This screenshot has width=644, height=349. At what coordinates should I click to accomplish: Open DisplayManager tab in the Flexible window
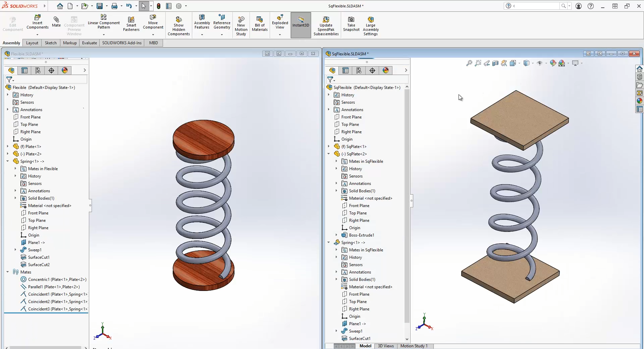tap(65, 70)
